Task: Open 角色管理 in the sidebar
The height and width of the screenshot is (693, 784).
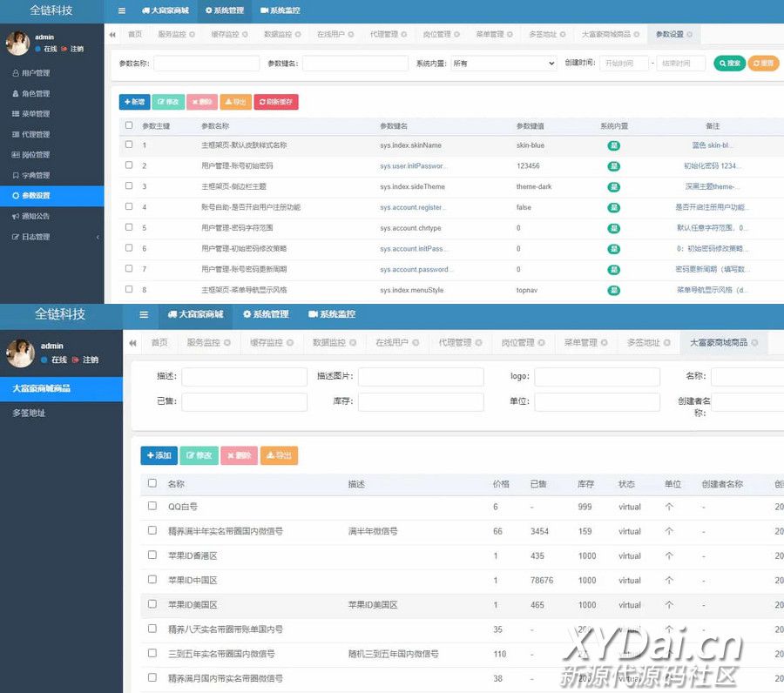Action: point(35,93)
